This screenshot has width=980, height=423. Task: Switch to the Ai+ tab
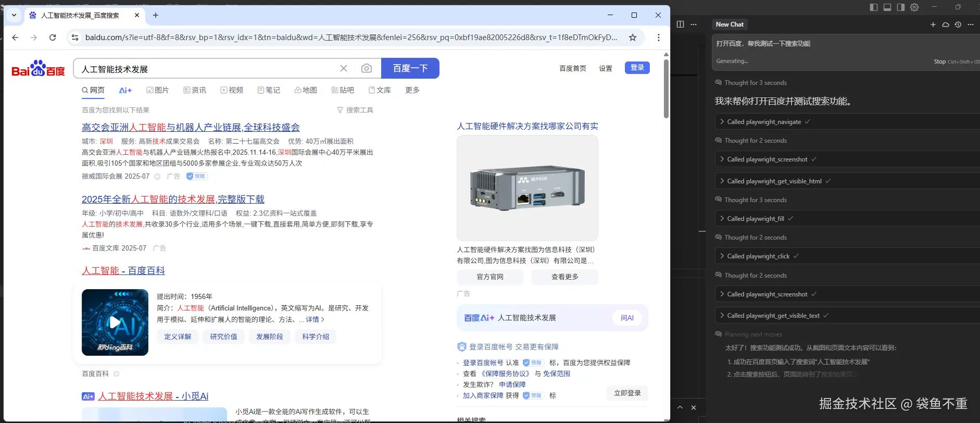pos(125,90)
